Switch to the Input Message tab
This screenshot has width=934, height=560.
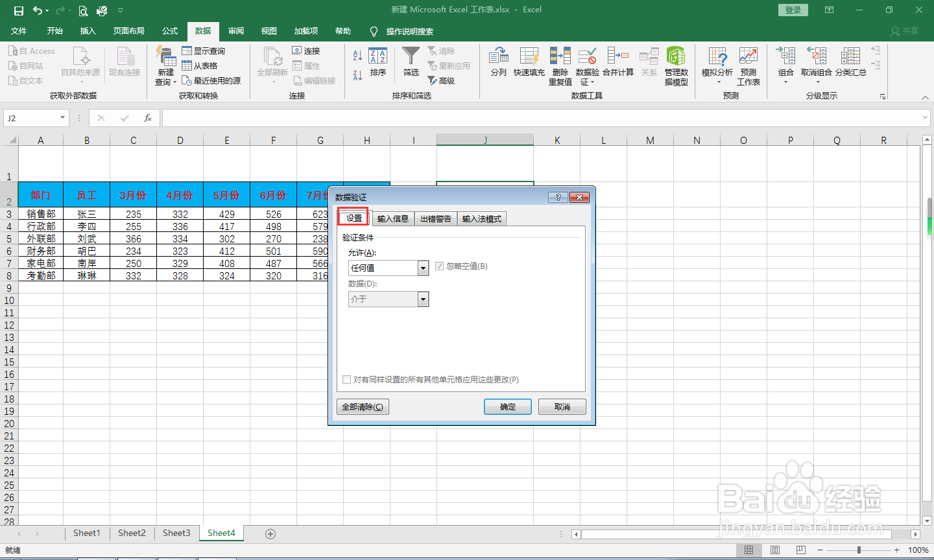(x=392, y=218)
